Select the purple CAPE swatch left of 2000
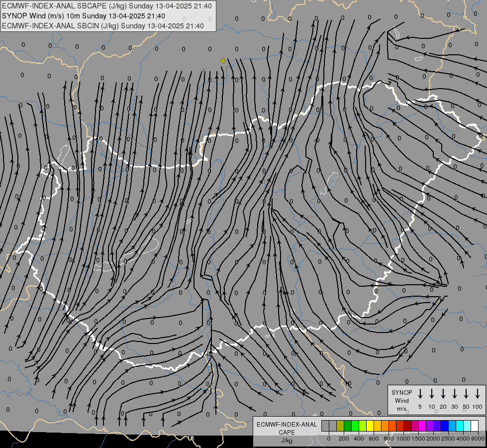Image resolution: width=487 pixels, height=448 pixels. [x=429, y=426]
